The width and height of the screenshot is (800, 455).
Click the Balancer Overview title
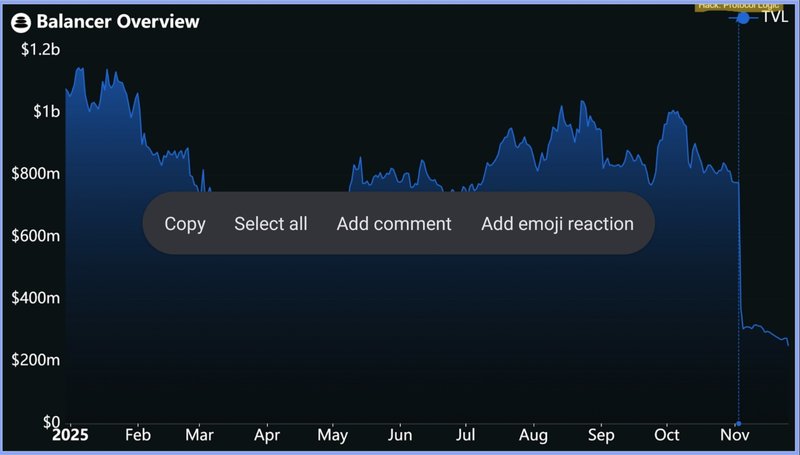tap(118, 21)
